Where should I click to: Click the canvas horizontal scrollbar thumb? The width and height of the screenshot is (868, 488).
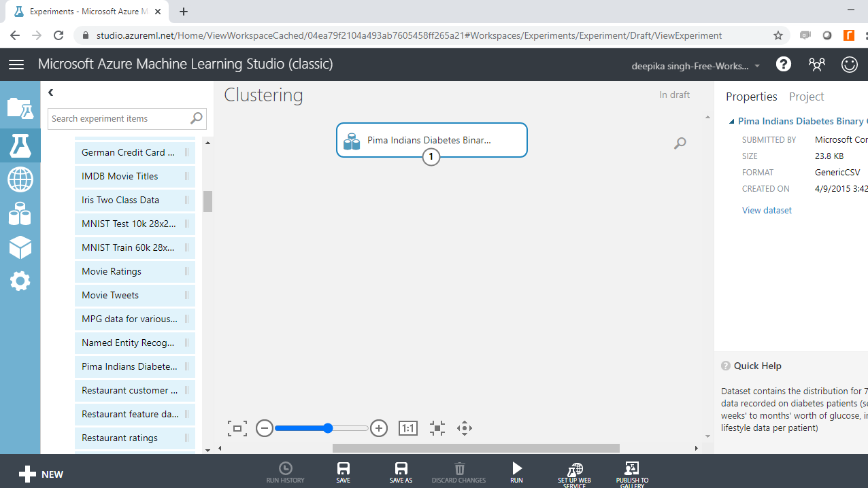click(476, 448)
